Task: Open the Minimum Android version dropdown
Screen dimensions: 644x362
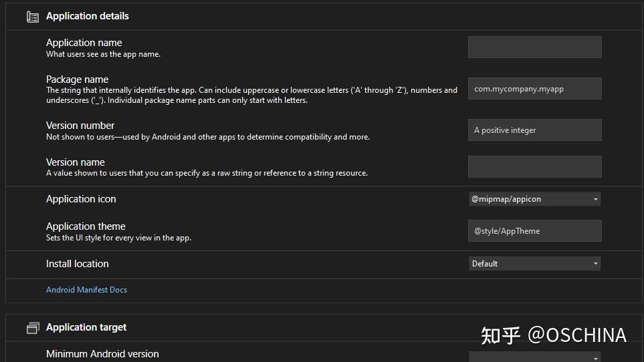Action: [535, 357]
